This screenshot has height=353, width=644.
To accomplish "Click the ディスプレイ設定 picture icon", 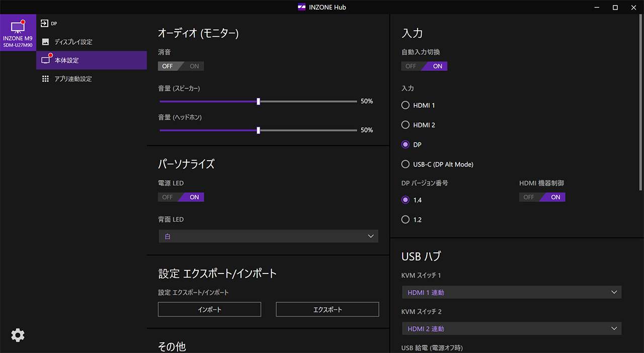I will [x=45, y=42].
